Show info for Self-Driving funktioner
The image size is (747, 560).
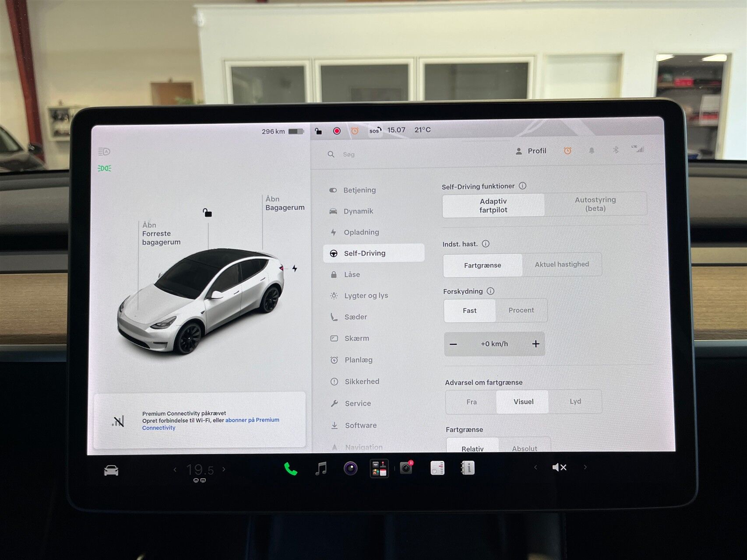[522, 186]
